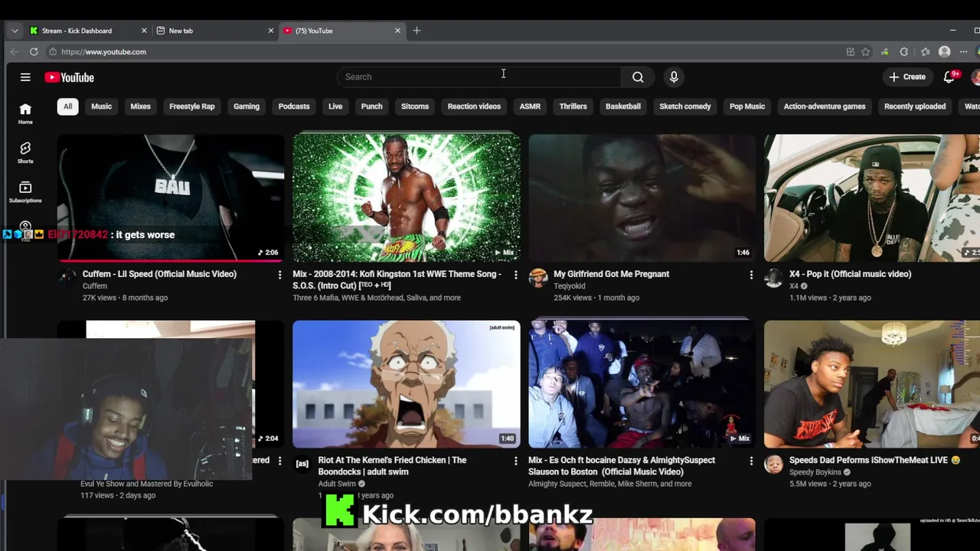This screenshot has width=980, height=551.
Task: Go back using browser back arrow
Action: click(x=15, y=51)
